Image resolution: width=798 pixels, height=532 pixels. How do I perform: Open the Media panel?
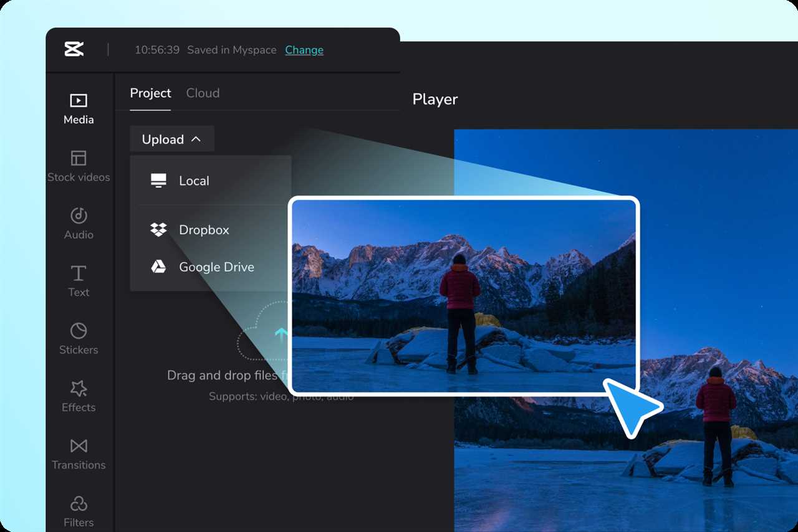[x=79, y=108]
